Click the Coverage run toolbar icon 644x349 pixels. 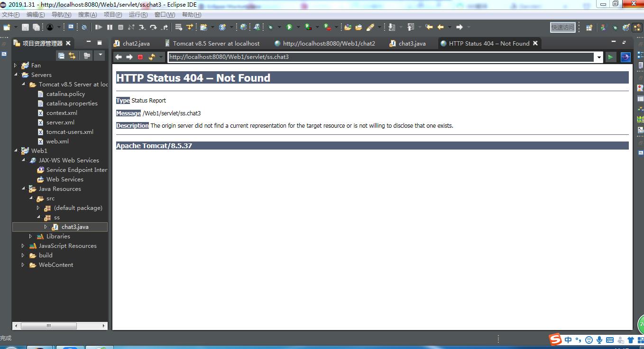pyautogui.click(x=308, y=27)
